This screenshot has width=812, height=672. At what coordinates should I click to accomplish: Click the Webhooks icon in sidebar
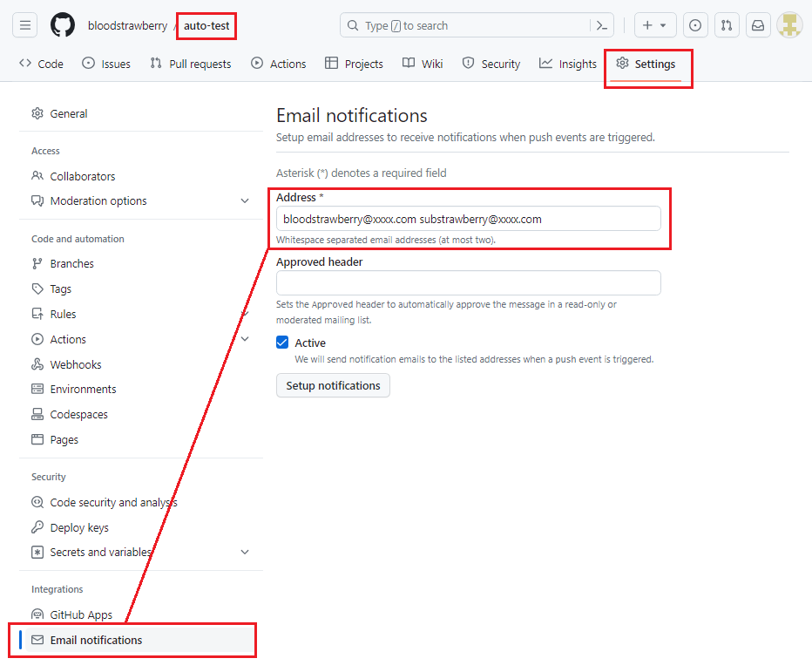pyautogui.click(x=37, y=364)
